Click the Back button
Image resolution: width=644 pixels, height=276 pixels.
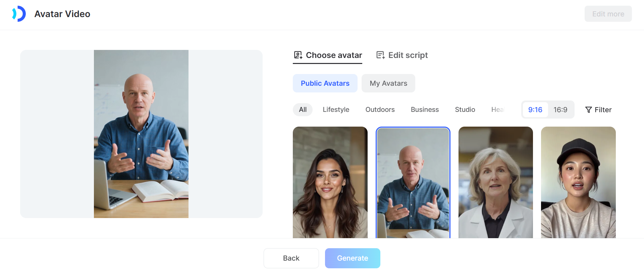coord(291,258)
